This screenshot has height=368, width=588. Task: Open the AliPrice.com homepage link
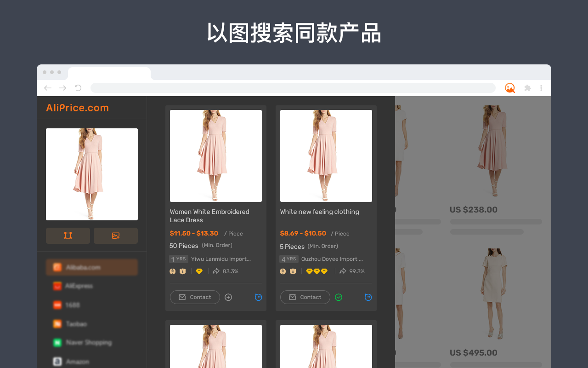[x=77, y=107]
